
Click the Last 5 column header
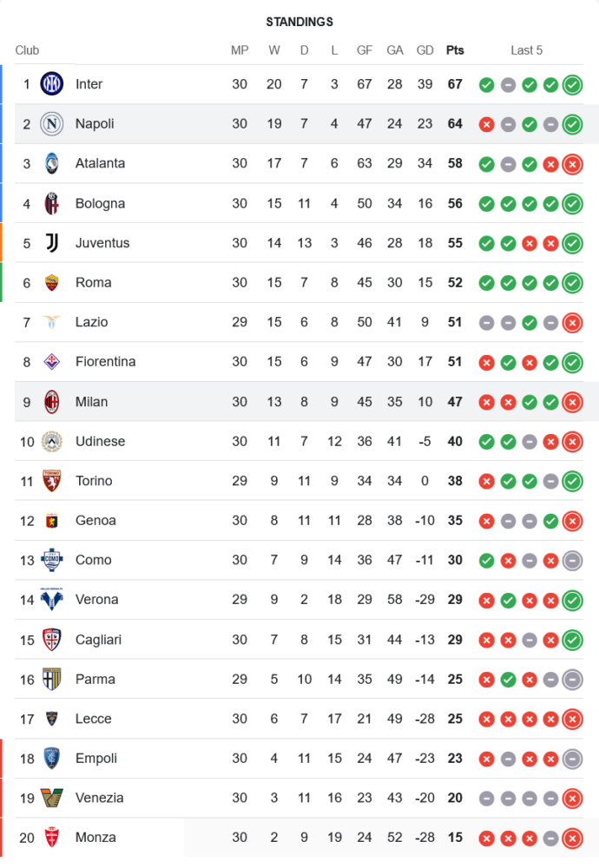tap(526, 50)
